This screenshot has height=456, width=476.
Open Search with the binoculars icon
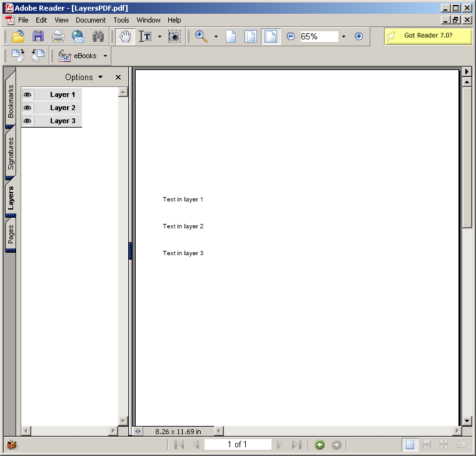coord(98,36)
